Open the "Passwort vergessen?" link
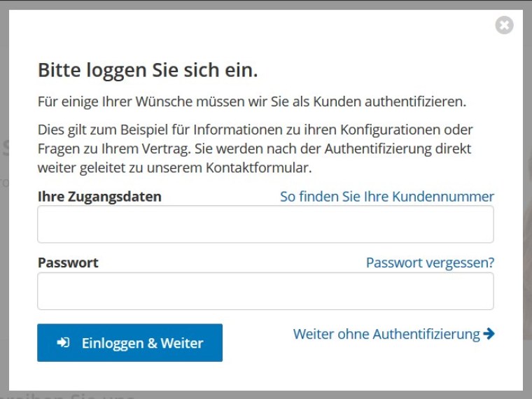 point(430,262)
